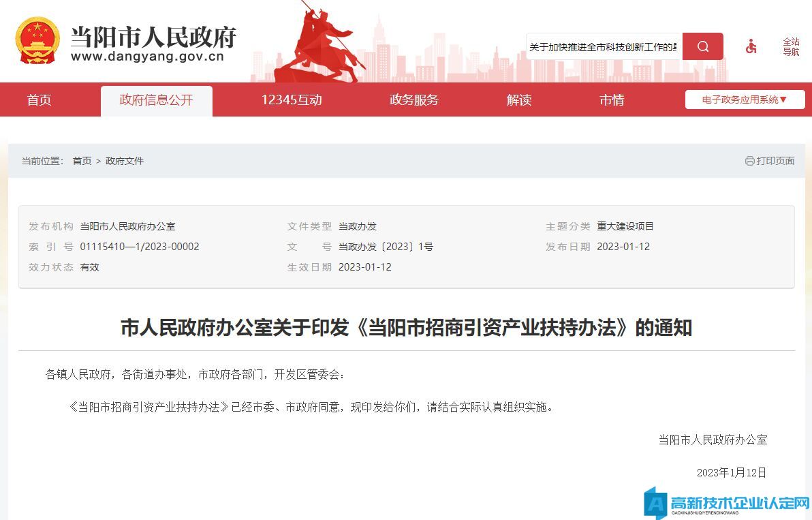Image resolution: width=812 pixels, height=520 pixels.
Task: Click the 当阳市人民政府 site title
Action: [153, 36]
